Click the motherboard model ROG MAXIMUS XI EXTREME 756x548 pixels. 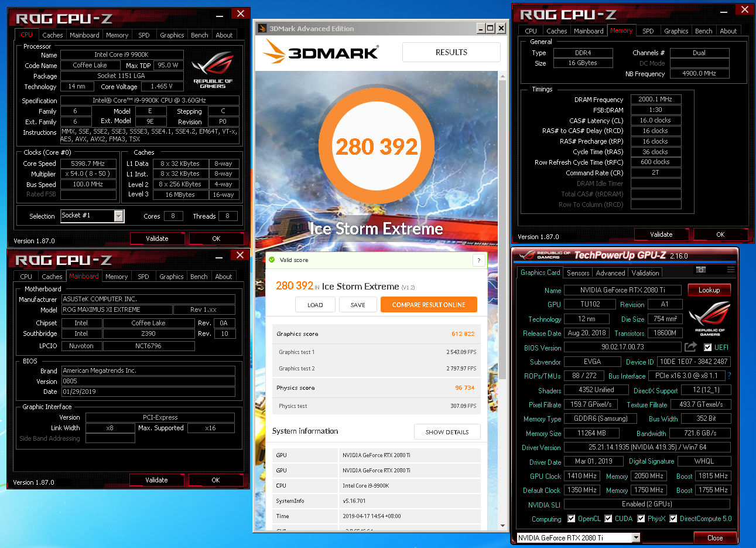(x=117, y=309)
